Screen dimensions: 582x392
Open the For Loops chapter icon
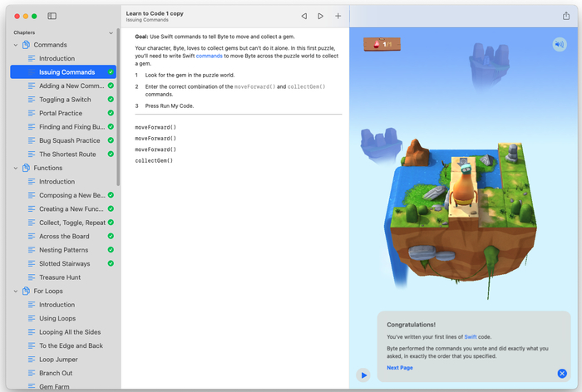(26, 292)
